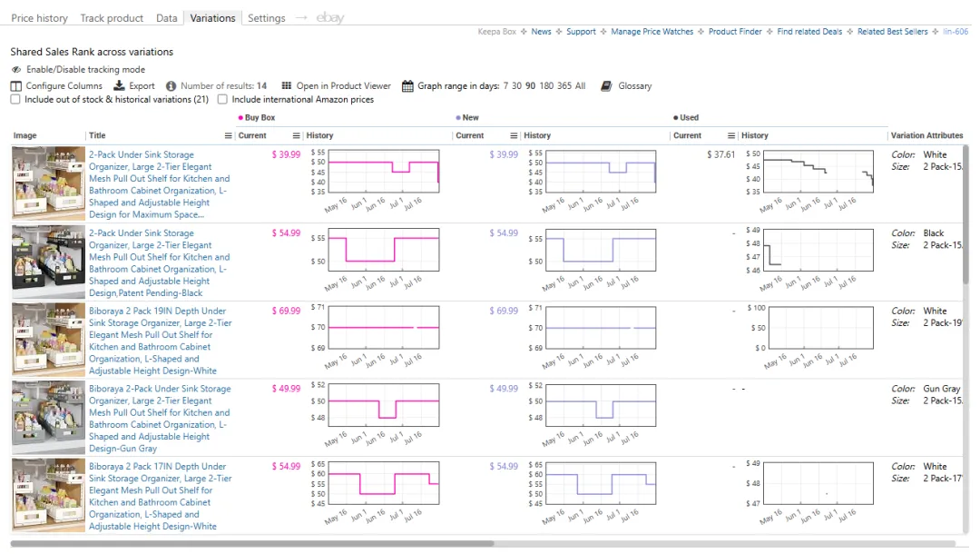The height and width of the screenshot is (554, 980).
Task: Open in Product Viewer grid icon
Action: [286, 86]
